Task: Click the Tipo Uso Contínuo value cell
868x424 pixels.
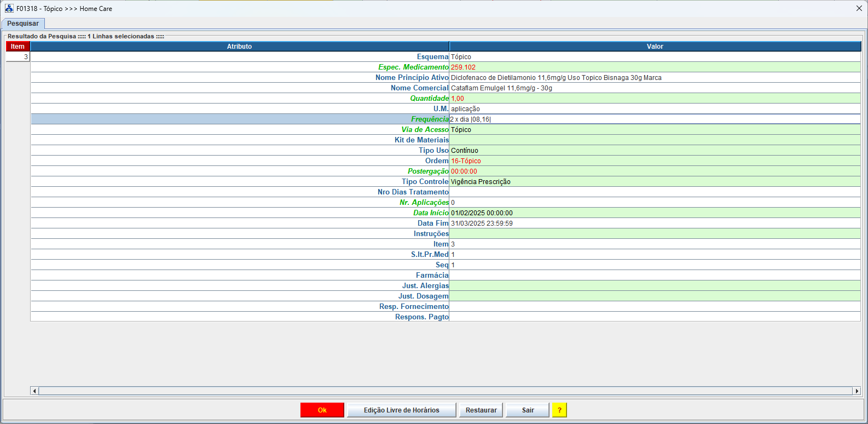Action: tap(654, 151)
